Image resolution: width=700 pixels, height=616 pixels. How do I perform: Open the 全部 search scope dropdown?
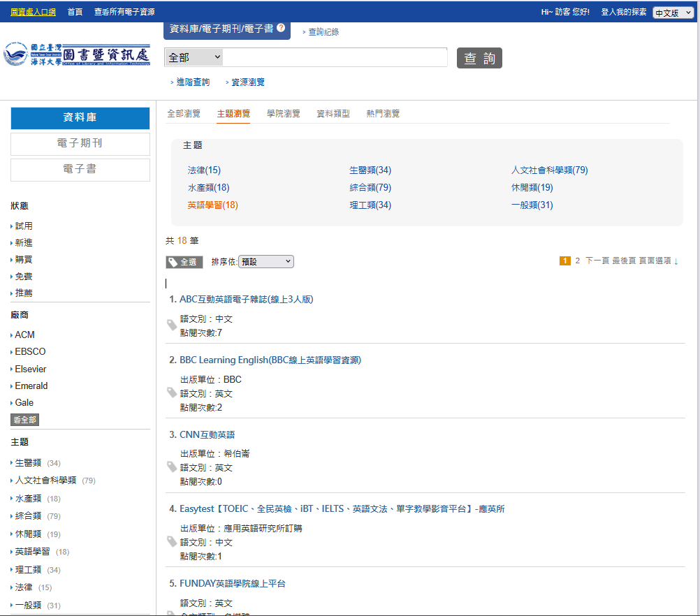(194, 57)
